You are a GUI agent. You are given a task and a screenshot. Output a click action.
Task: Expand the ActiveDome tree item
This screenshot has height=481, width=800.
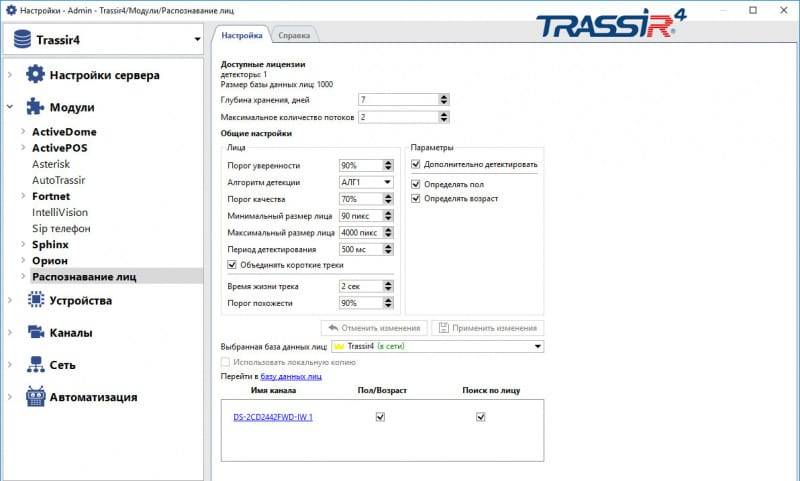tap(22, 132)
